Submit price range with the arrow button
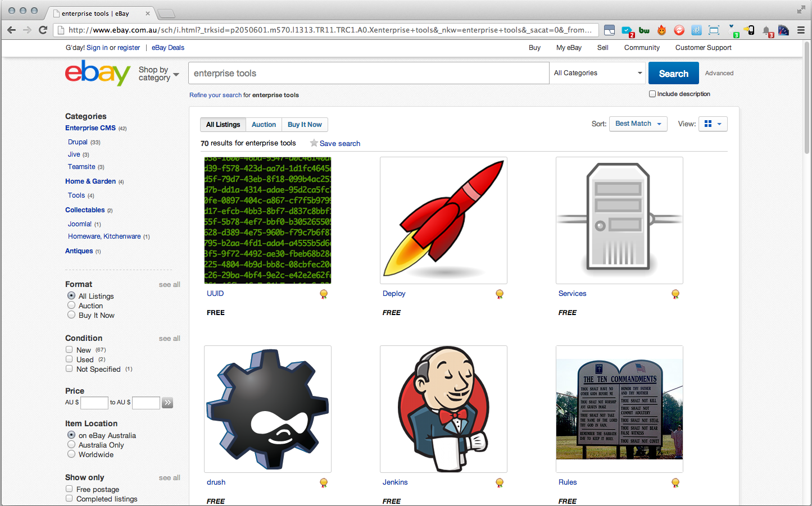The height and width of the screenshot is (506, 812). 167,403
